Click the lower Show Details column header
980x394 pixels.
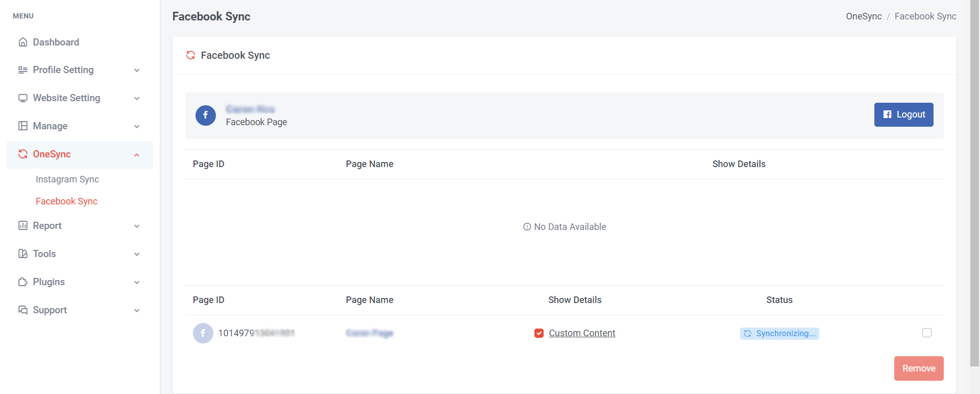point(575,300)
